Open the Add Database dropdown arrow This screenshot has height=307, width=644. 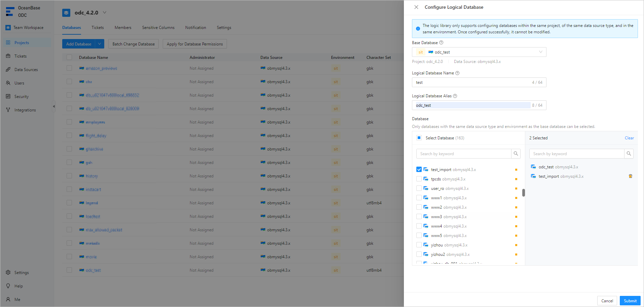click(100, 44)
